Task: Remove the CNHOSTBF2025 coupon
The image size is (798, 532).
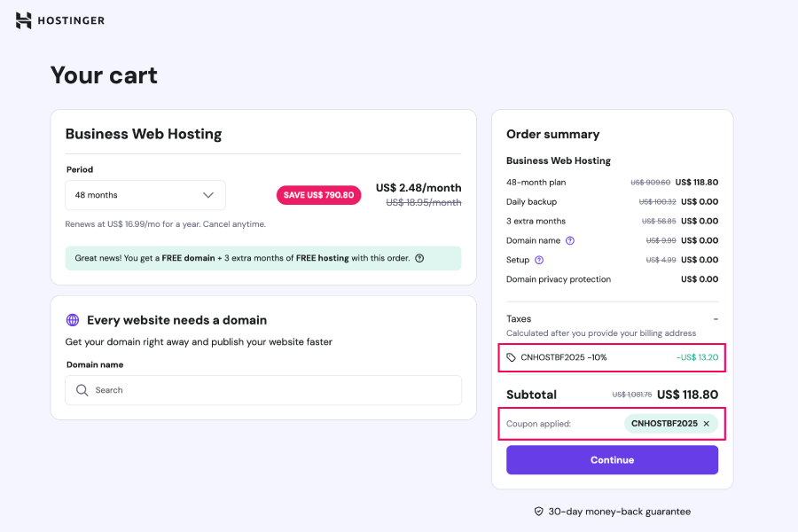Action: [707, 424]
